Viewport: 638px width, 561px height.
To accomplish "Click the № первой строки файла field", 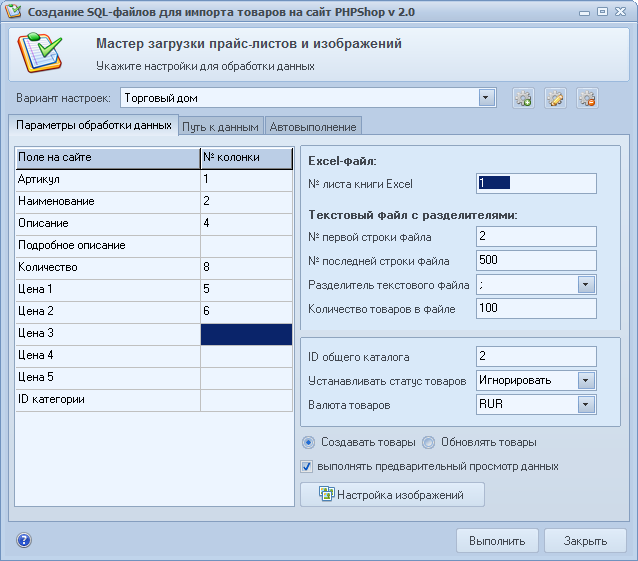I will point(536,236).
